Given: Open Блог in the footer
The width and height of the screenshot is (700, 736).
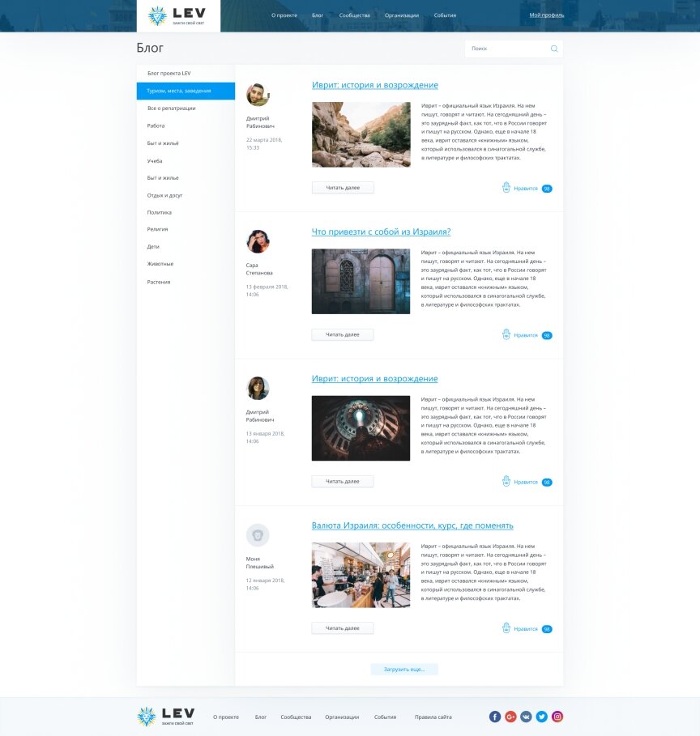Looking at the screenshot, I should point(261,717).
